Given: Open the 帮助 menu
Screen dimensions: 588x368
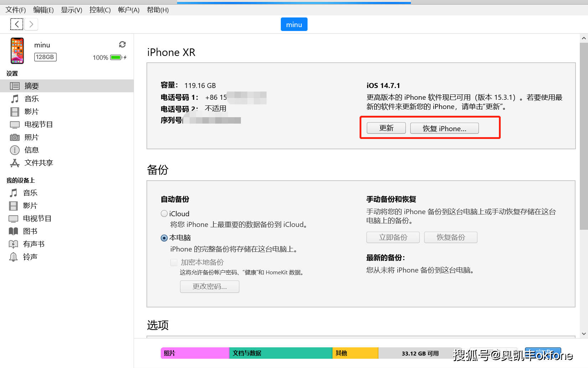Looking at the screenshot, I should 157,10.
